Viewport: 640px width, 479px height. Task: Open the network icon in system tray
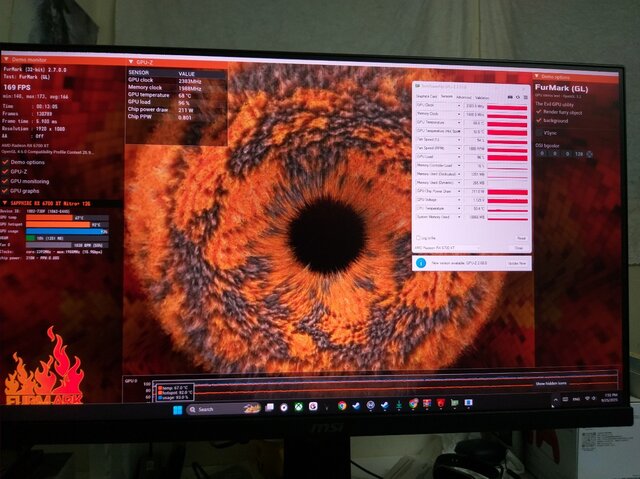pyautogui.click(x=587, y=398)
